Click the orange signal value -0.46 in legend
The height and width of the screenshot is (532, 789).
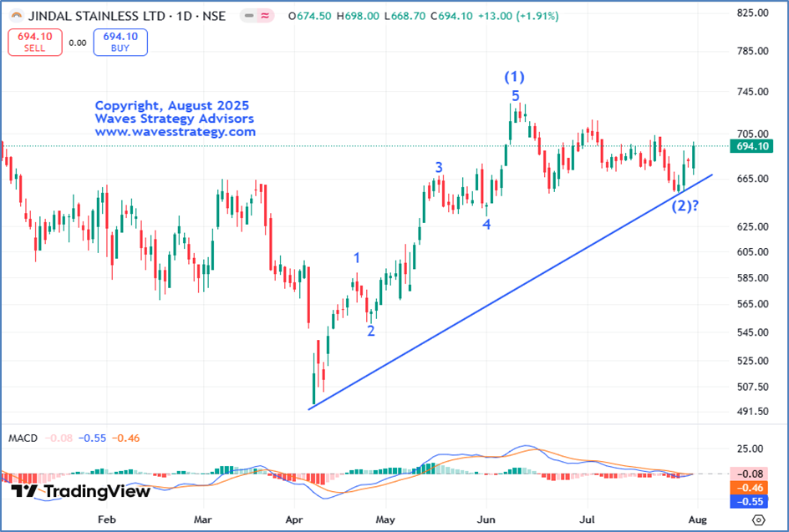point(126,438)
